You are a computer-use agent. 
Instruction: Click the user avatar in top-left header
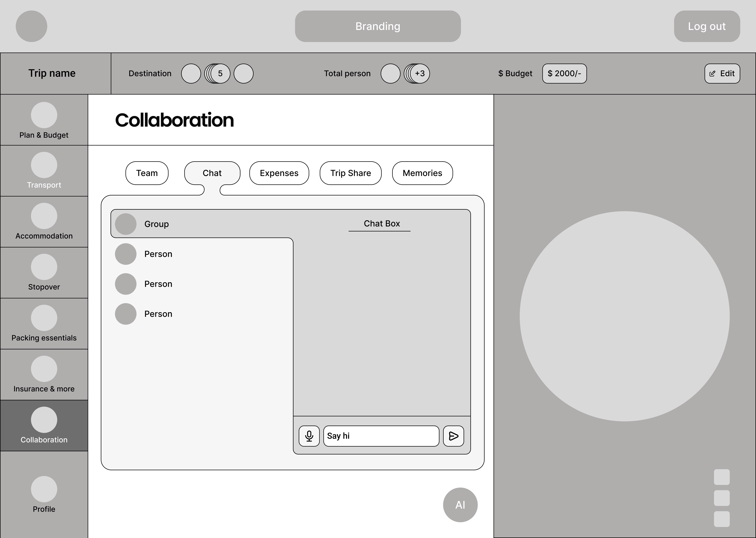[31, 26]
